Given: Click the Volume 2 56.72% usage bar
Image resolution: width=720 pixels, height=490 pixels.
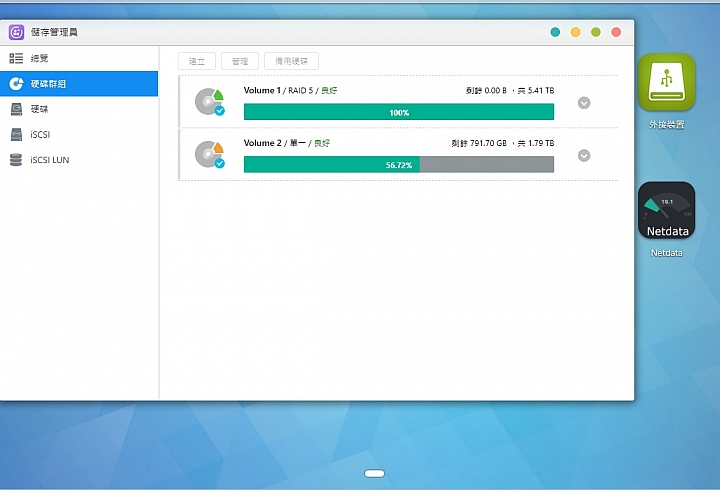Looking at the screenshot, I should (x=399, y=164).
